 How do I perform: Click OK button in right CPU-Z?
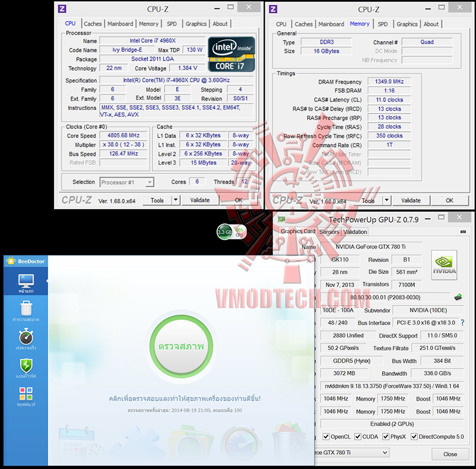[x=450, y=200]
